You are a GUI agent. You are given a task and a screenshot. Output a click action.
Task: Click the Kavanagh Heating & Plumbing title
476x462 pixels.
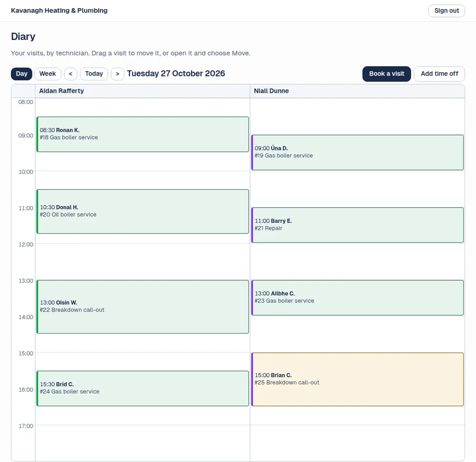point(59,10)
